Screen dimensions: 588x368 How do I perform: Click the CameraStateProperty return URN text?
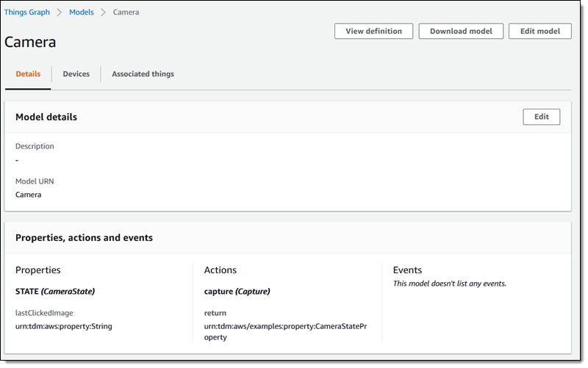(x=285, y=331)
